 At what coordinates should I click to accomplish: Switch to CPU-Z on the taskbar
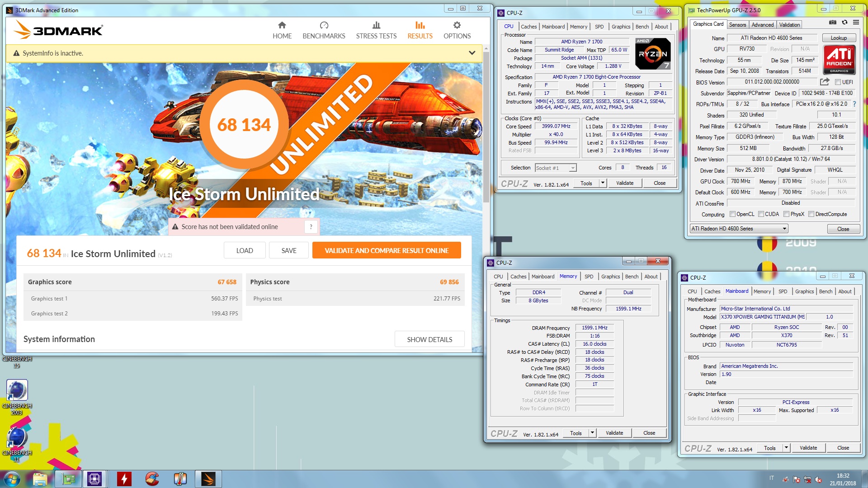94,479
